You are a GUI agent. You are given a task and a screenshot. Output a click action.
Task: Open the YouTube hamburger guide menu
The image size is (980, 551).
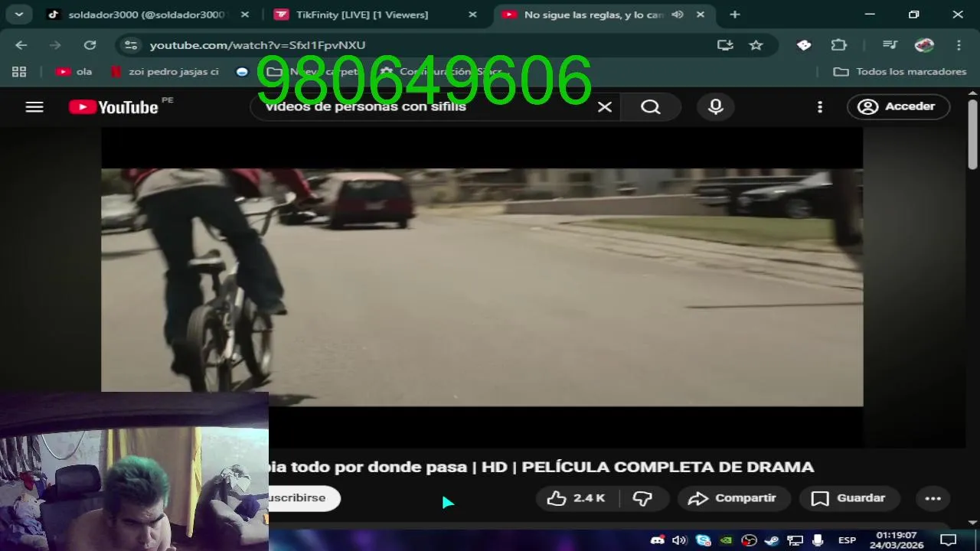tap(34, 107)
